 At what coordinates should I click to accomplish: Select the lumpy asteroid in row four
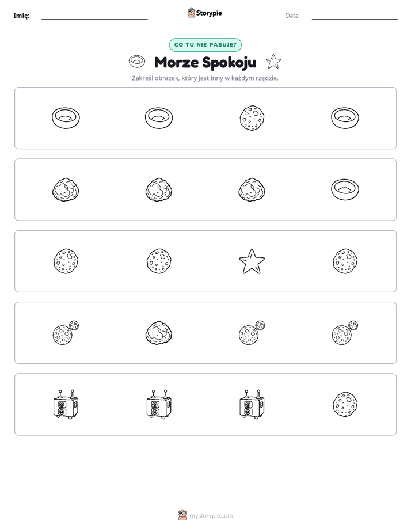tap(159, 333)
